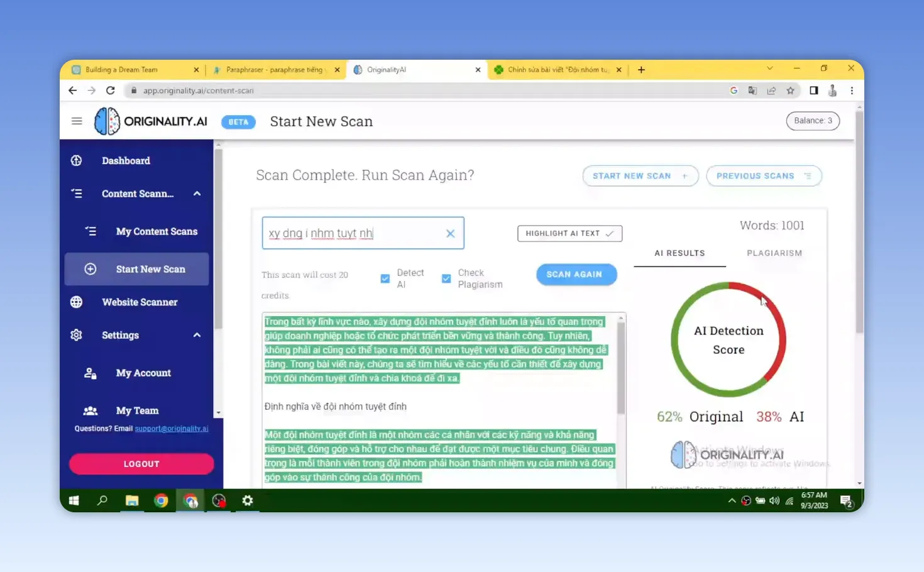Close the Building a Dream Team tab
Screen dimensions: 924x572
[196, 70]
